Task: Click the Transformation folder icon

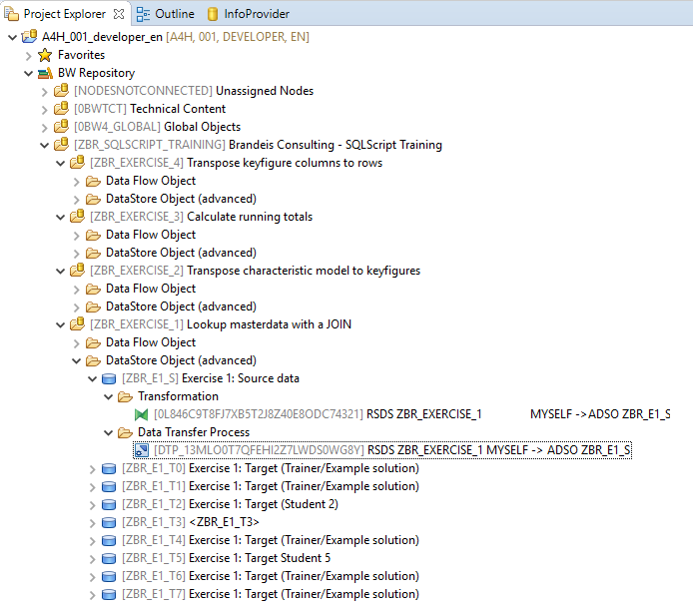Action: 125,397
